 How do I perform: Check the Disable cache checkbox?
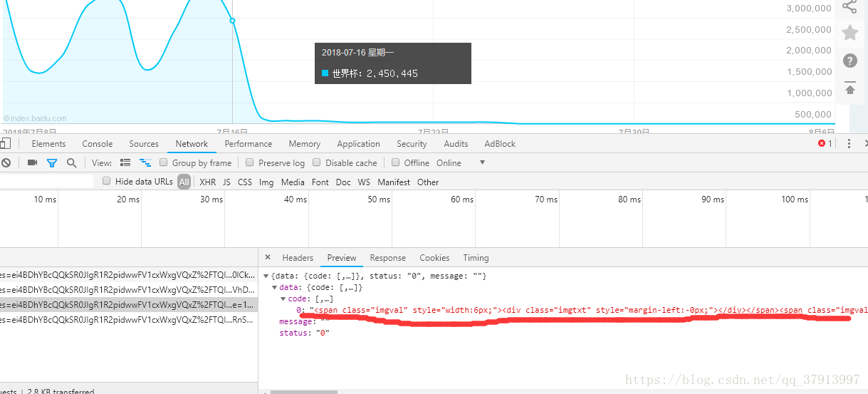(318, 163)
